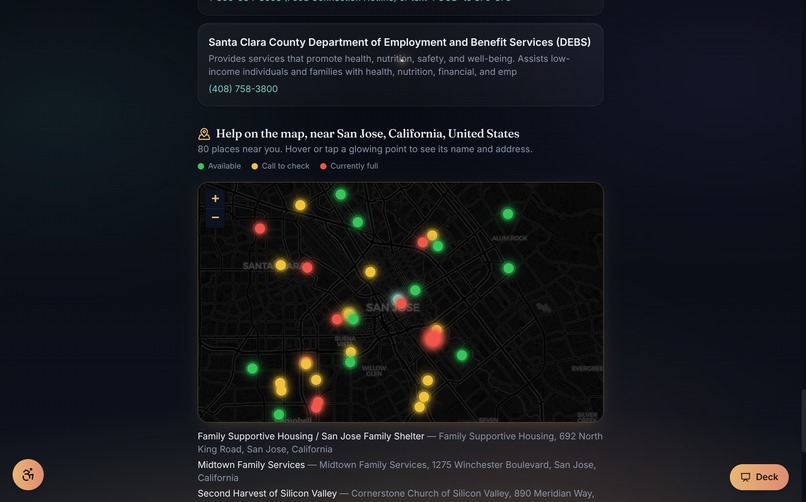Click the red Currently full legend dot
Viewport: 806px width, 502px height.
point(323,166)
